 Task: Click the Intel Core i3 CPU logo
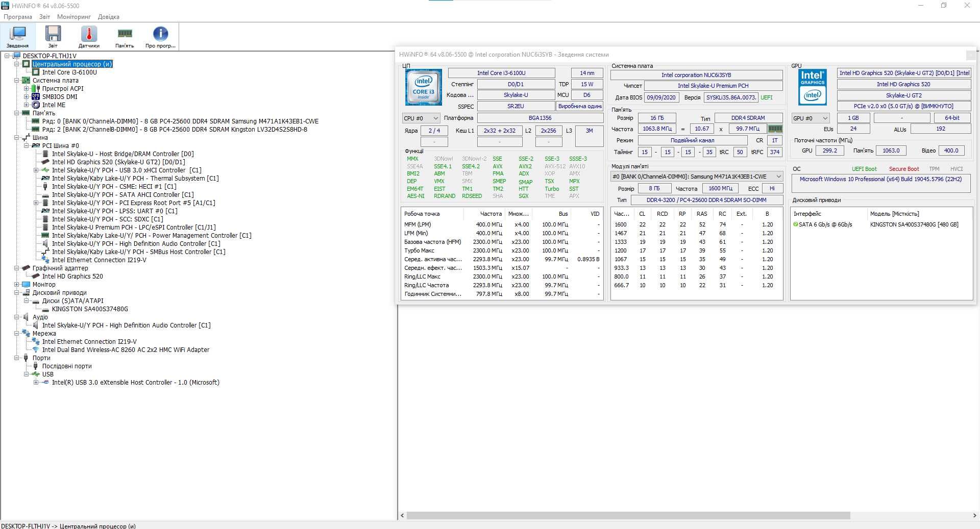pyautogui.click(x=423, y=87)
